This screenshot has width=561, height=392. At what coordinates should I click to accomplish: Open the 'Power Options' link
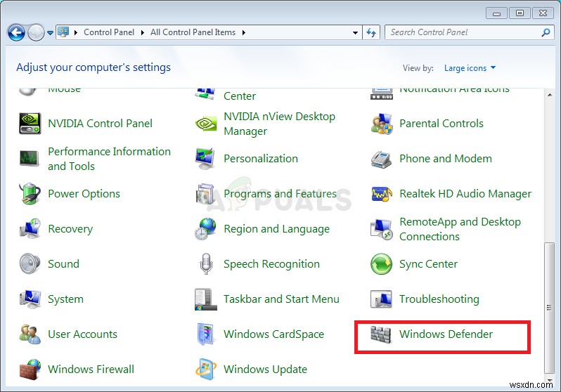point(84,193)
